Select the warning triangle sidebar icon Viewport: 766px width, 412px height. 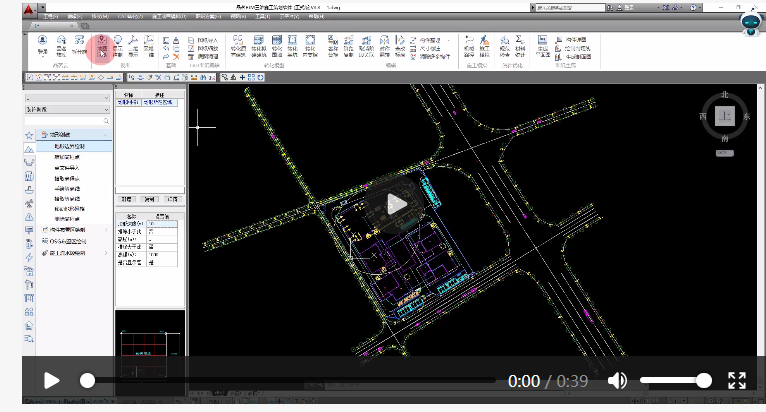(29, 217)
